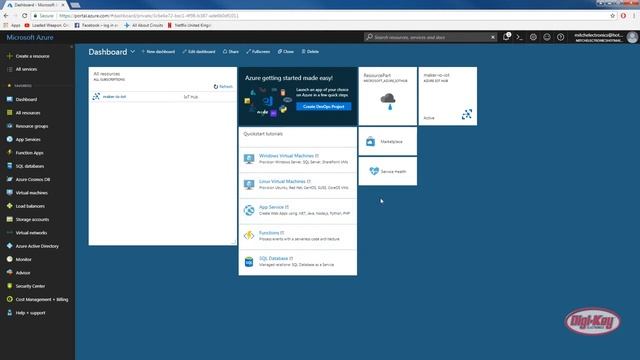Expand the Dashboard title dropdown chevron

[133, 52]
